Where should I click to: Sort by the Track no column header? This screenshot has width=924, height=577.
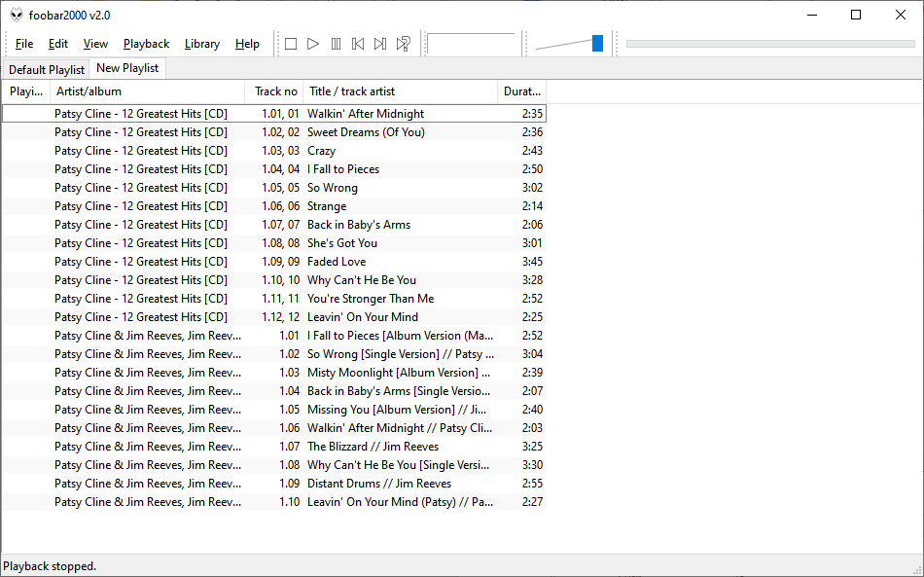click(x=275, y=91)
